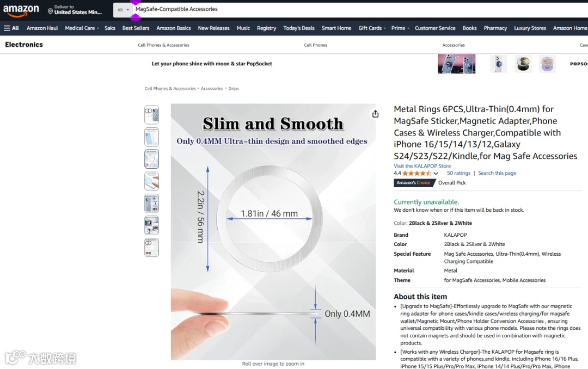The image size is (588, 369).
Task: Open Cell Phones & Accessories subnav tab
Action: pos(163,45)
